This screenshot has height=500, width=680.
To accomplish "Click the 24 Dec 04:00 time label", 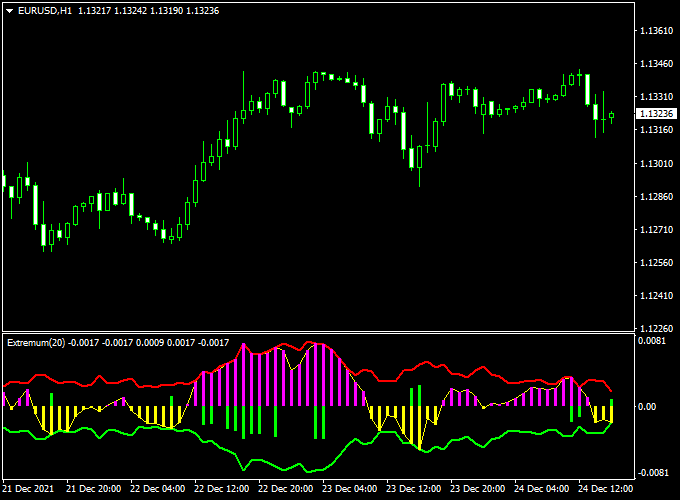I will (x=542, y=489).
